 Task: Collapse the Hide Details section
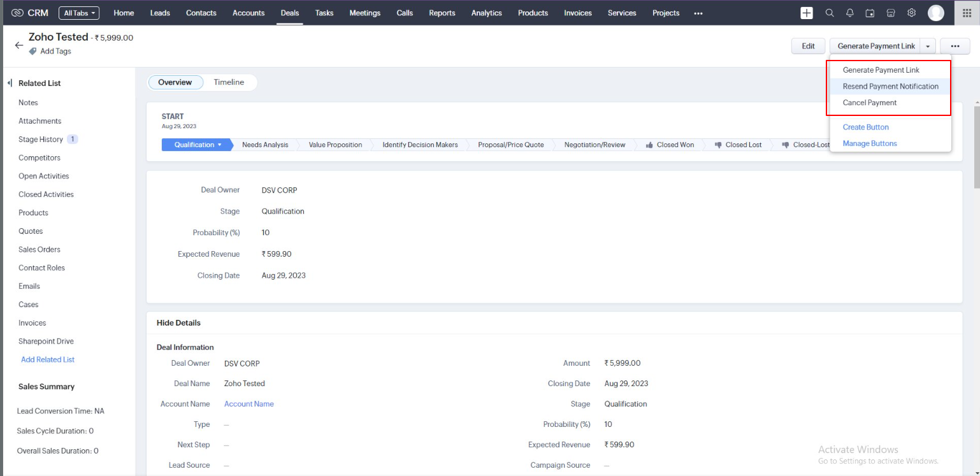pyautogui.click(x=178, y=323)
